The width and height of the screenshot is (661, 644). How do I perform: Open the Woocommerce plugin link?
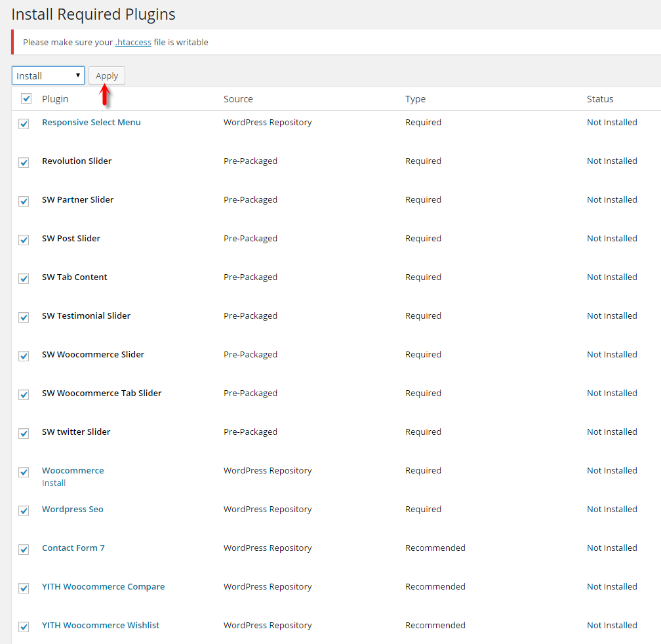point(73,470)
